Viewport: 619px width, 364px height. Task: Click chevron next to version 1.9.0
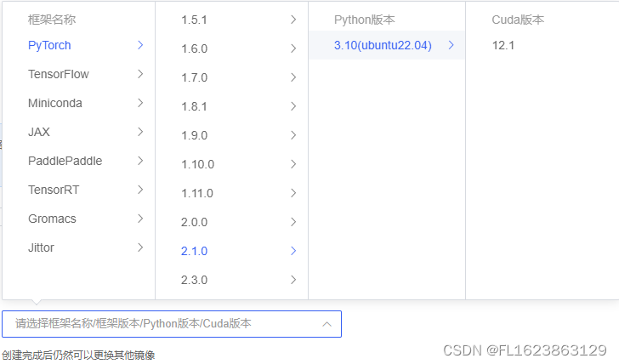coord(293,135)
